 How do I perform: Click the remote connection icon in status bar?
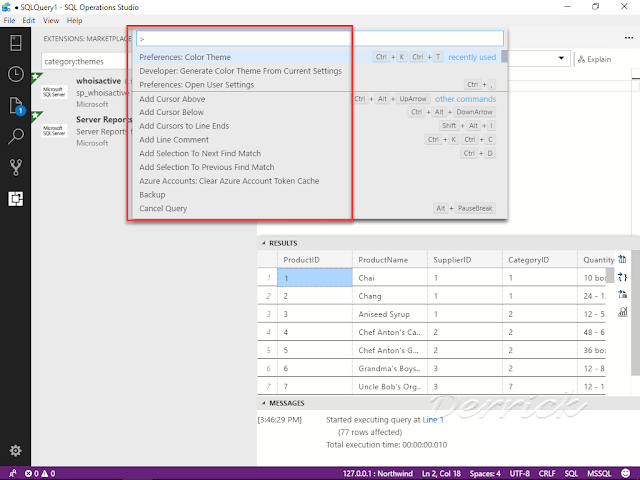click(x=13, y=473)
